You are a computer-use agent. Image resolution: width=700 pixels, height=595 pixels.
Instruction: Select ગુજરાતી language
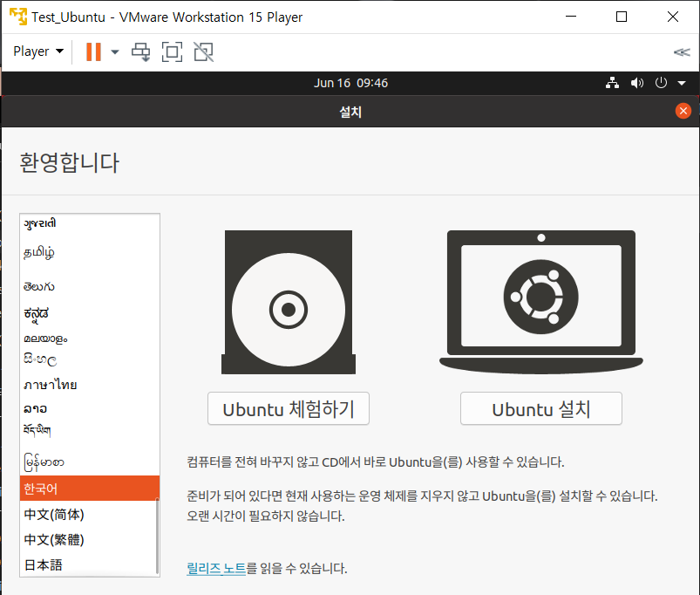[x=90, y=222]
